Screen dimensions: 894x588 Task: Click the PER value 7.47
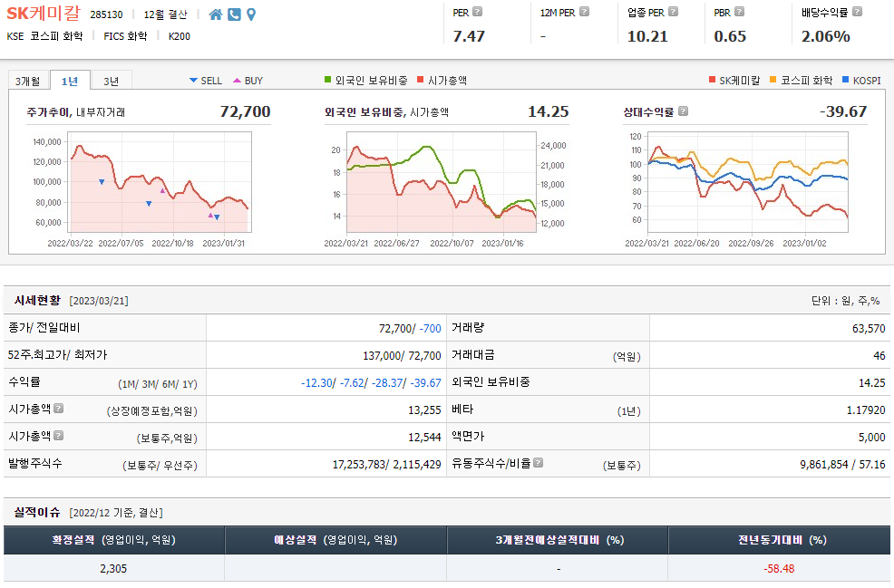coord(469,36)
